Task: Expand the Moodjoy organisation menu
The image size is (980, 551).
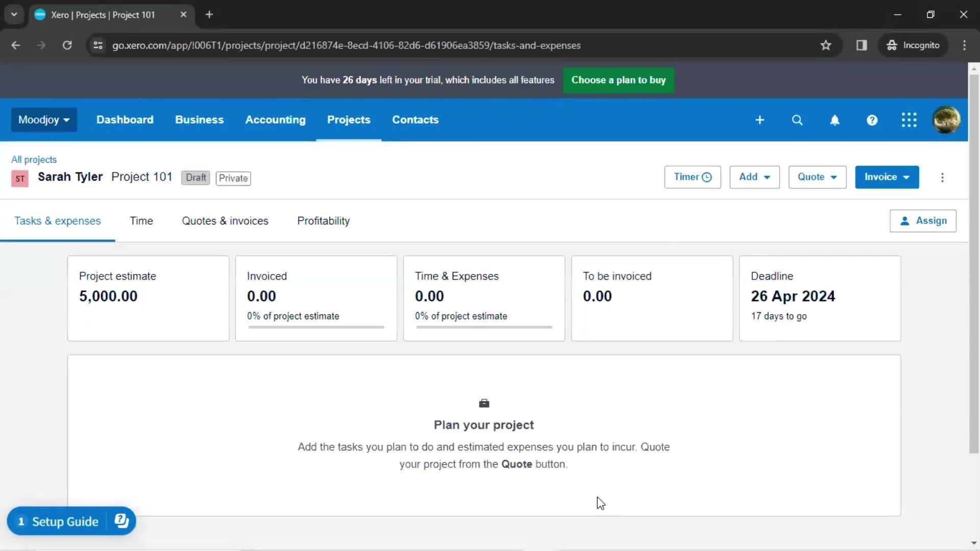Action: tap(44, 120)
